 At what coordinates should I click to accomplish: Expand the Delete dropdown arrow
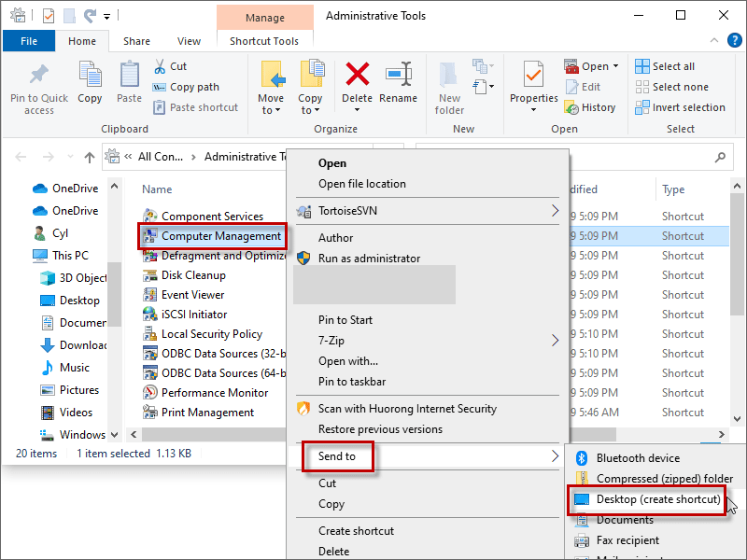coord(357,110)
